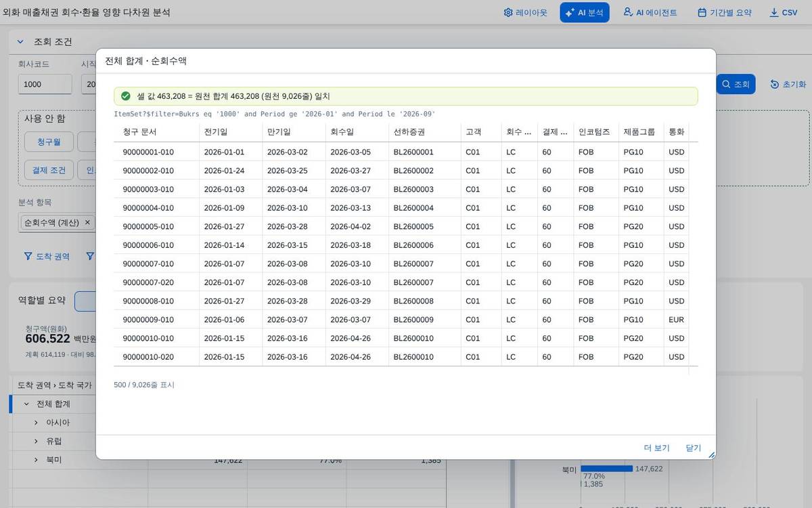The width and height of the screenshot is (812, 508).
Task: Select document 90000001-010 cell
Action: pyautogui.click(x=156, y=152)
